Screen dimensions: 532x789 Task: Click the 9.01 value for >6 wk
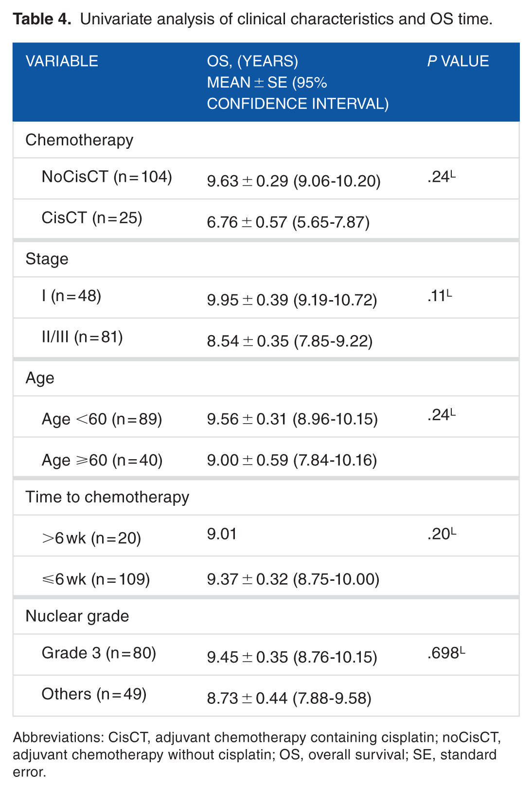(x=222, y=534)
